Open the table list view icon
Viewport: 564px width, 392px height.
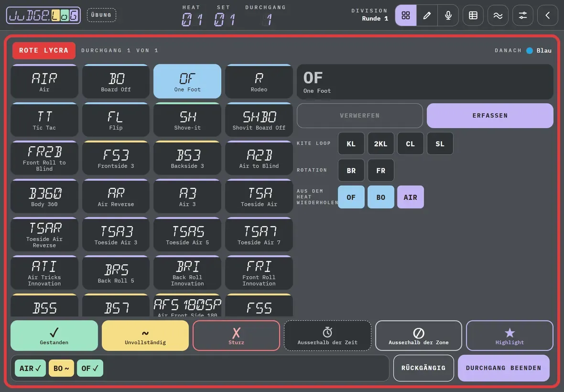473,15
